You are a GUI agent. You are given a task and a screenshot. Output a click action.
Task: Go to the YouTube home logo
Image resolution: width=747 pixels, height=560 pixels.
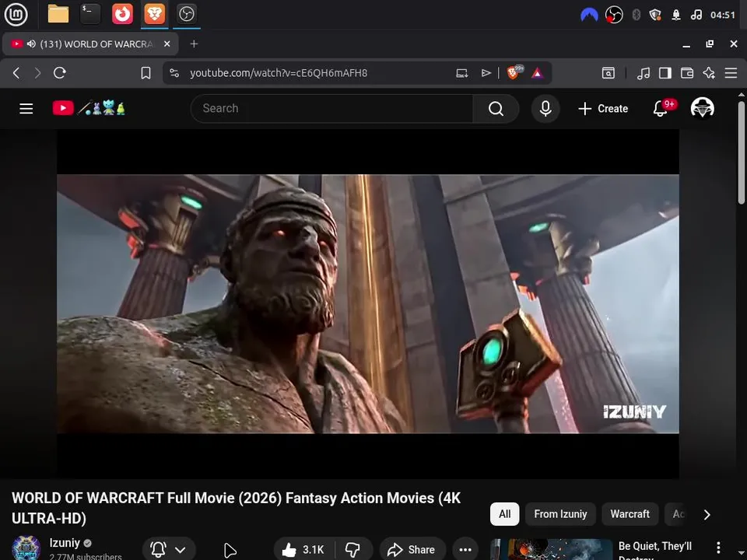point(89,109)
